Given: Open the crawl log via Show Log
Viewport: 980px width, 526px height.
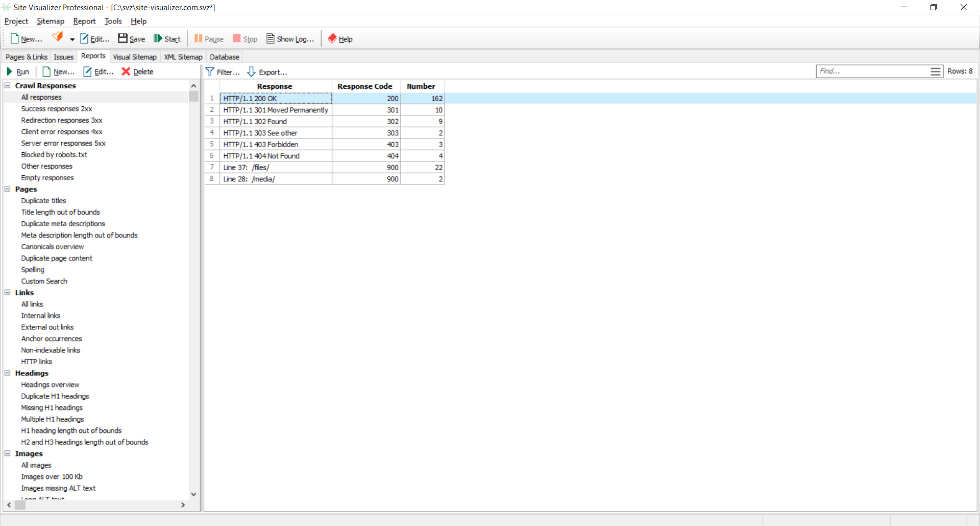Looking at the screenshot, I should coord(290,39).
